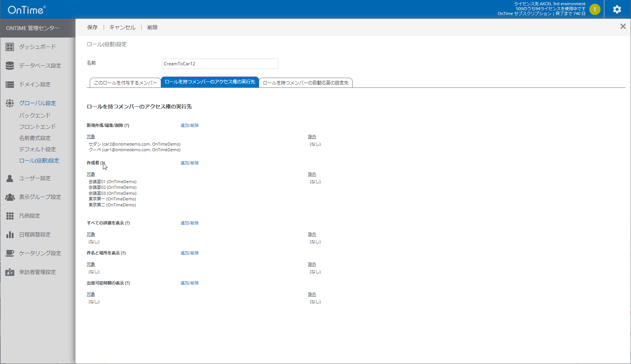Select the データベース設定 sidebar icon
631x364 pixels.
coord(10,65)
